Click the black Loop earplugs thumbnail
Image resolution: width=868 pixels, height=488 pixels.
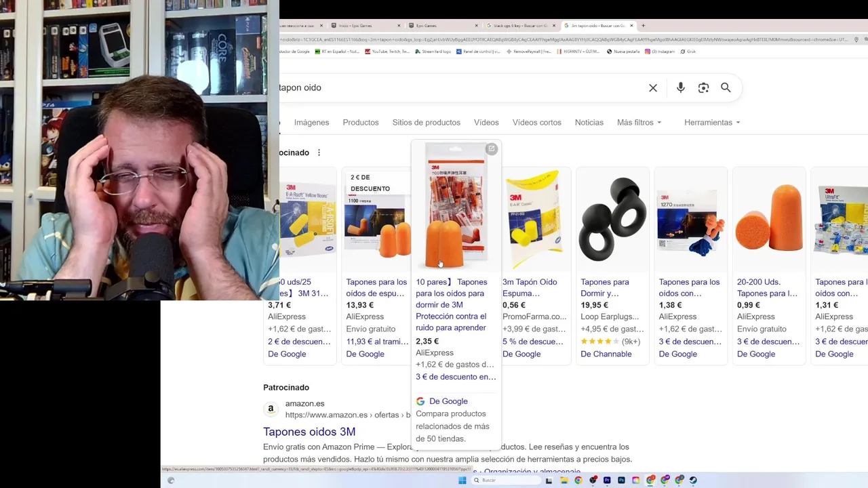[612, 219]
